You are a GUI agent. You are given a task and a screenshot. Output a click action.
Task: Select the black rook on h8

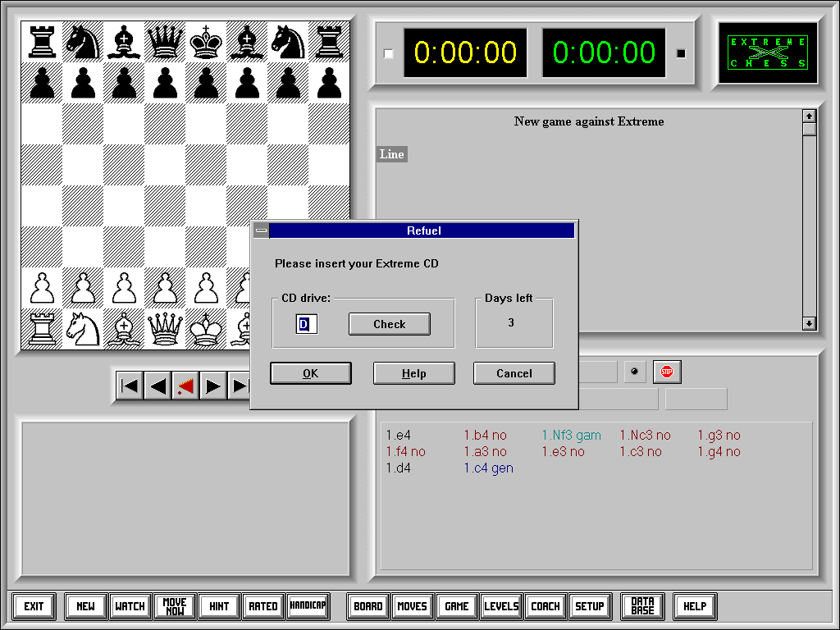pyautogui.click(x=329, y=42)
